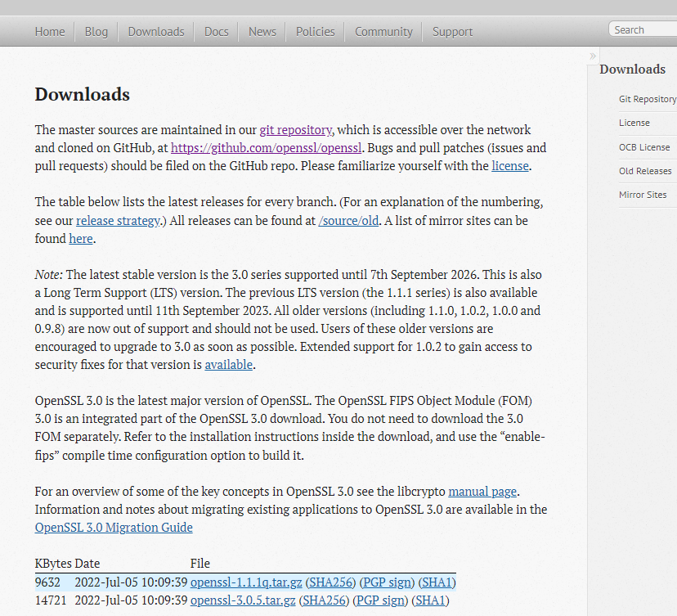Open OCB License in the sidebar
677x616 pixels.
644,147
